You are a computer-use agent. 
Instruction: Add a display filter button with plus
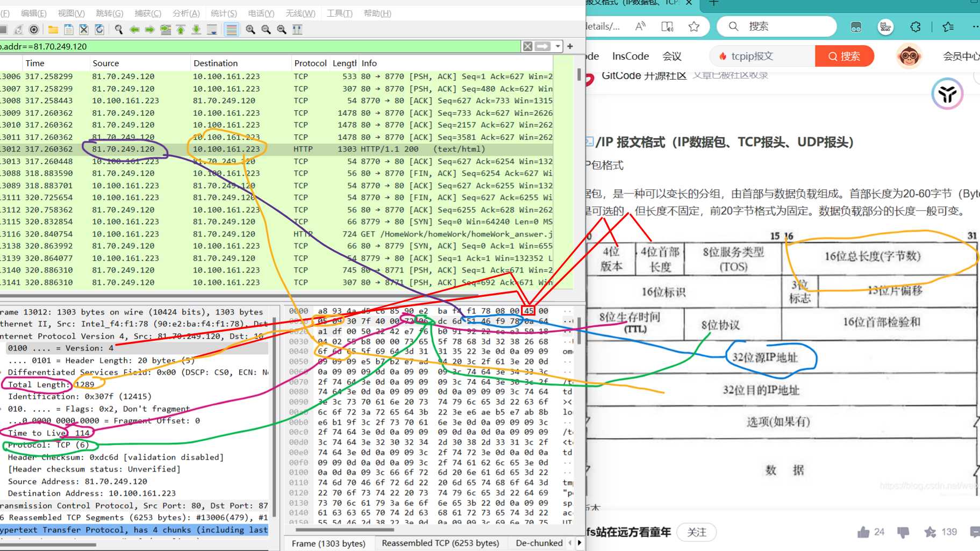click(x=570, y=46)
